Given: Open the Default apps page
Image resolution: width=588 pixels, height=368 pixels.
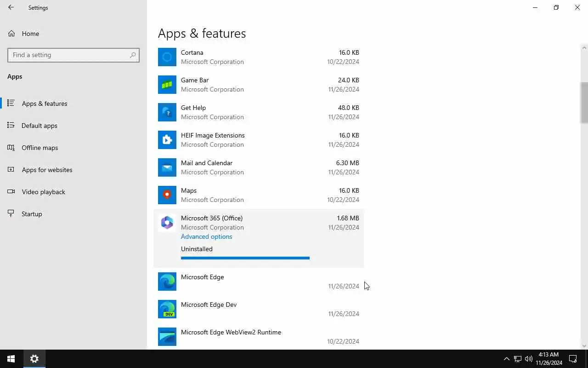Looking at the screenshot, I should (40, 126).
